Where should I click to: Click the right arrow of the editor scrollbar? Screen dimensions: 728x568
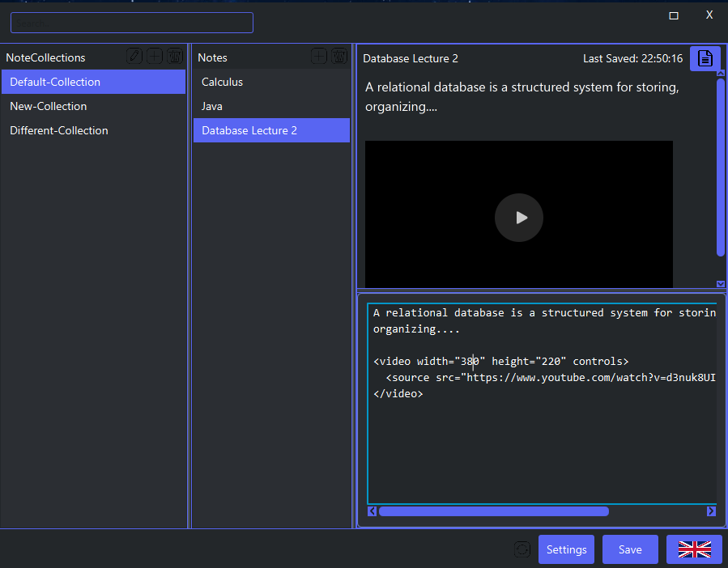click(710, 511)
